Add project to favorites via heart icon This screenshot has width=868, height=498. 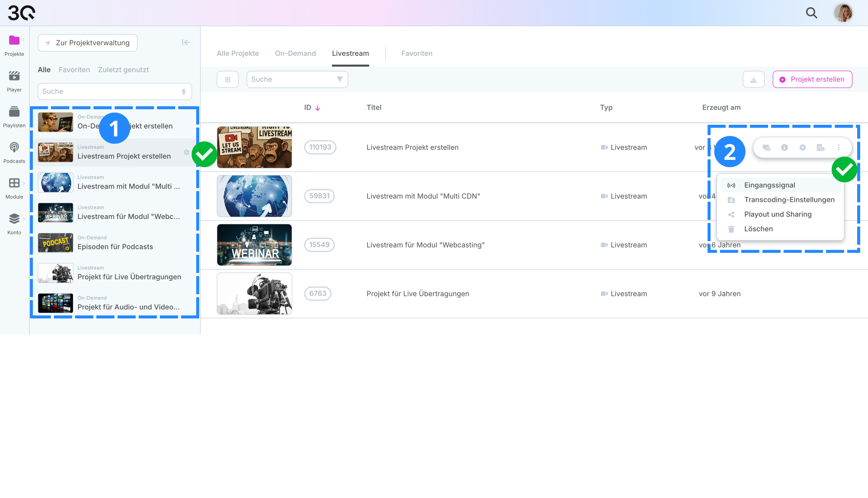(x=766, y=147)
